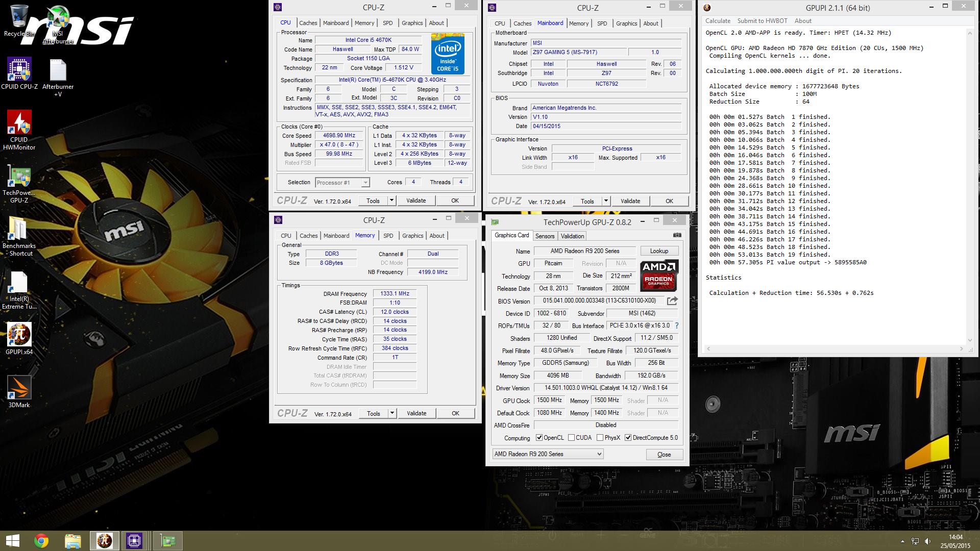The width and height of the screenshot is (980, 551).
Task: Click the Intel Core i5 logo in CPU-Z
Action: (448, 54)
